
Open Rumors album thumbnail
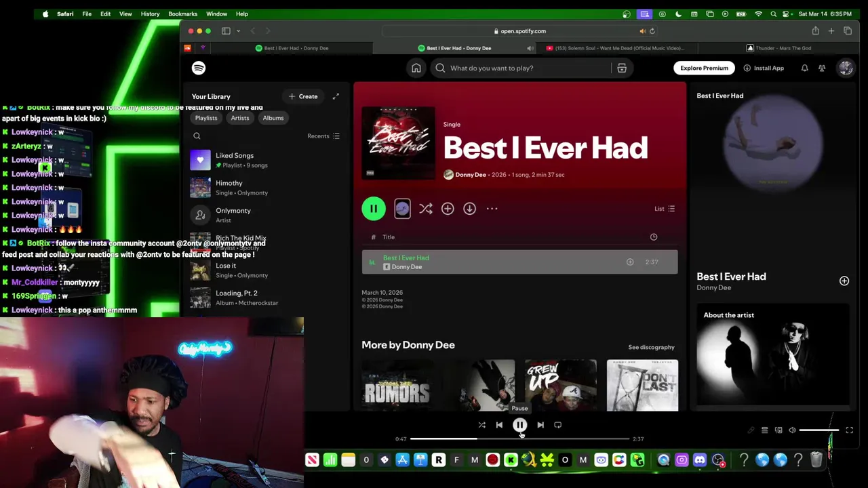[x=397, y=385]
